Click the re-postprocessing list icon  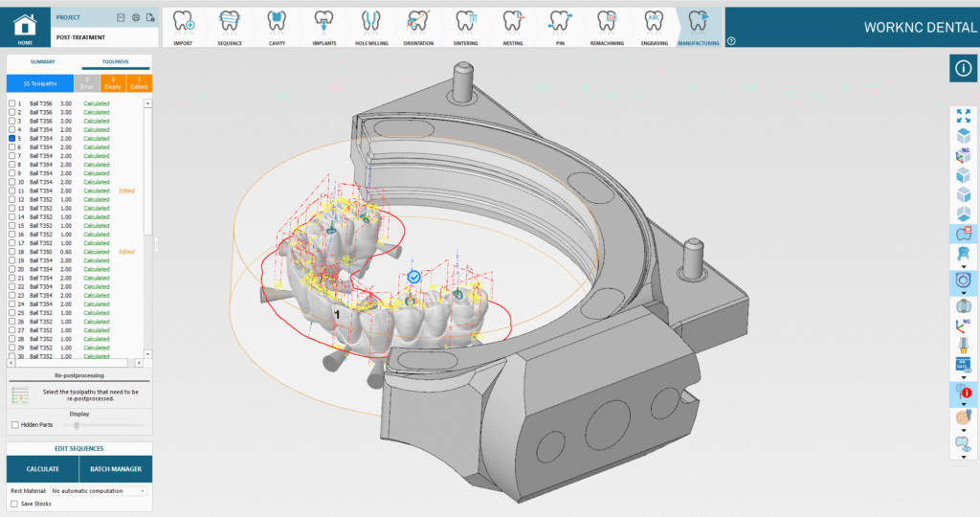click(x=20, y=395)
